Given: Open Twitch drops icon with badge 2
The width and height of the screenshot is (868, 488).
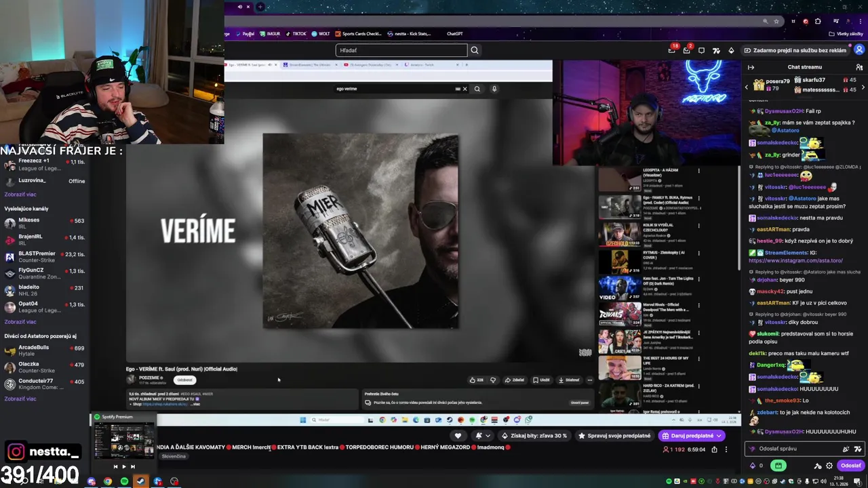Looking at the screenshot, I should click(686, 50).
